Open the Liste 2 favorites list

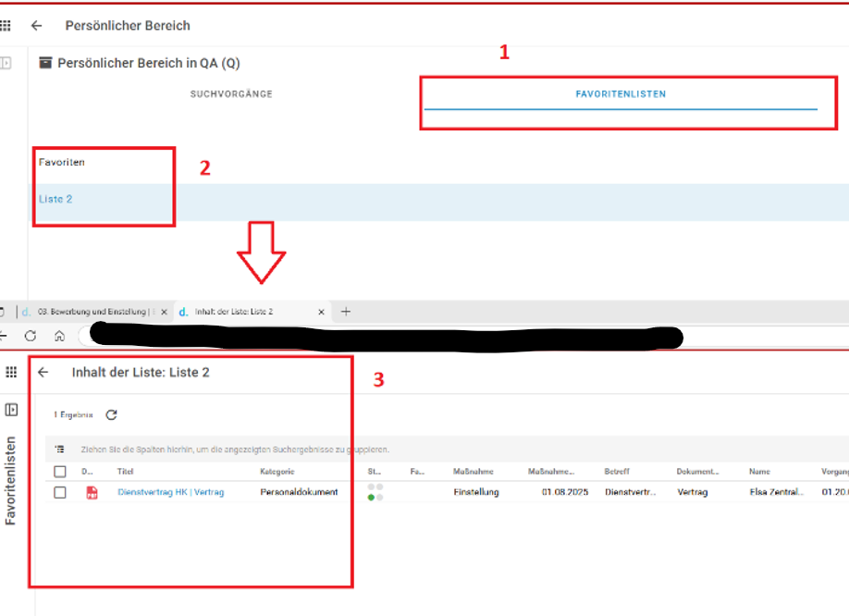coord(55,199)
